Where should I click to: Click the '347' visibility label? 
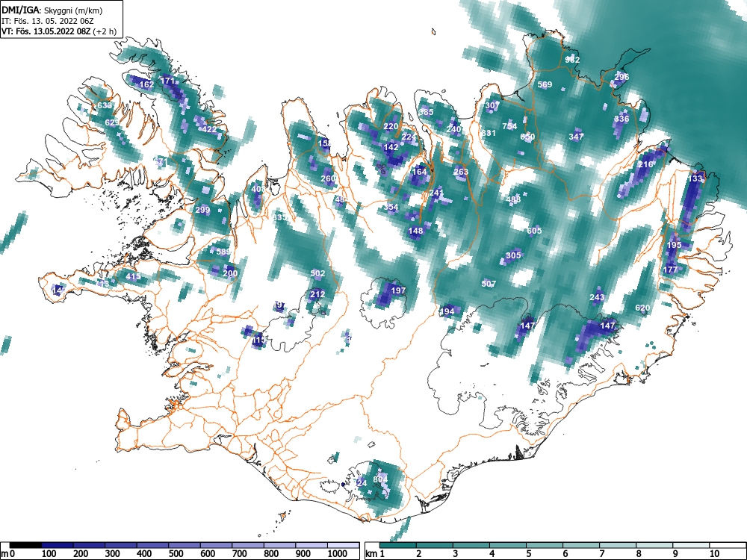coord(576,136)
